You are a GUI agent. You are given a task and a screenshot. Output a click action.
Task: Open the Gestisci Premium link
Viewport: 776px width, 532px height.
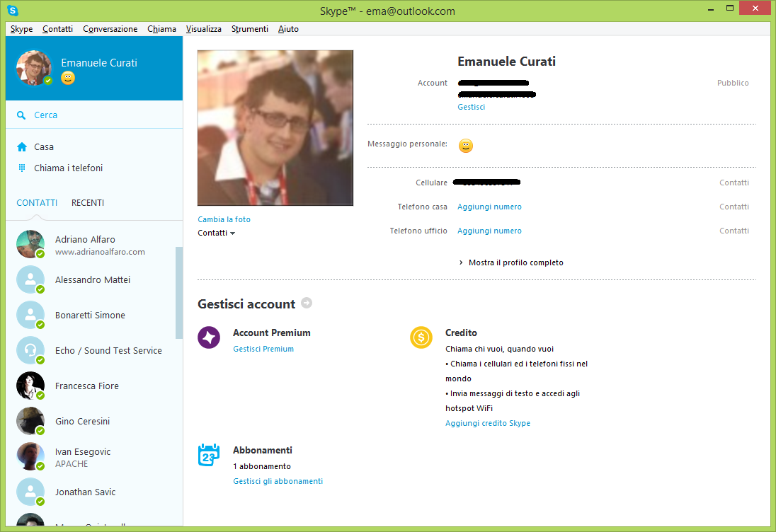point(263,349)
